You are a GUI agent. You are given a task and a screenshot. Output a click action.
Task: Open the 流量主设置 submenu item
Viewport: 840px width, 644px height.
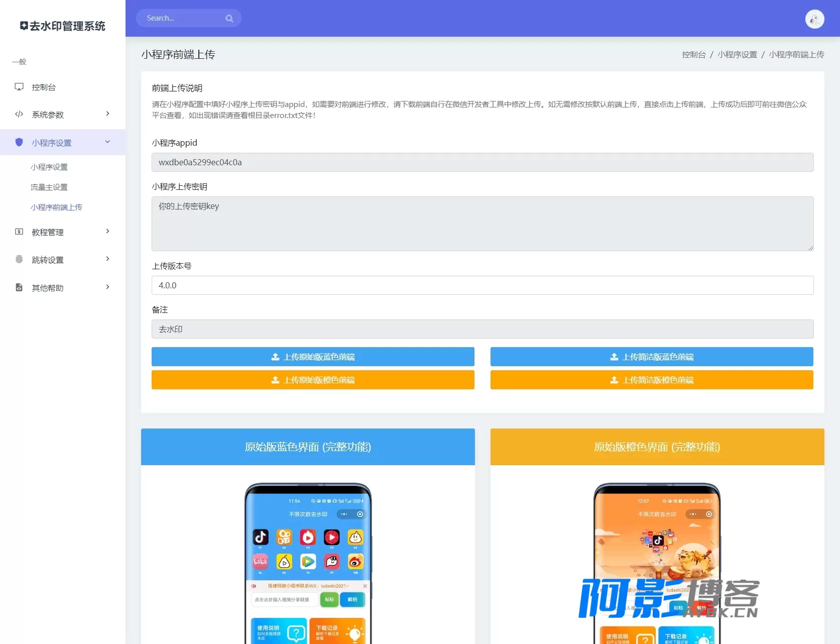(x=49, y=187)
